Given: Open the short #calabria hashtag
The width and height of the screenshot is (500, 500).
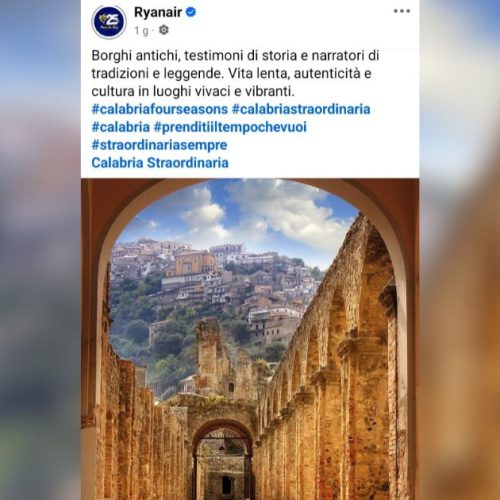Looking at the screenshot, I should tap(121, 127).
